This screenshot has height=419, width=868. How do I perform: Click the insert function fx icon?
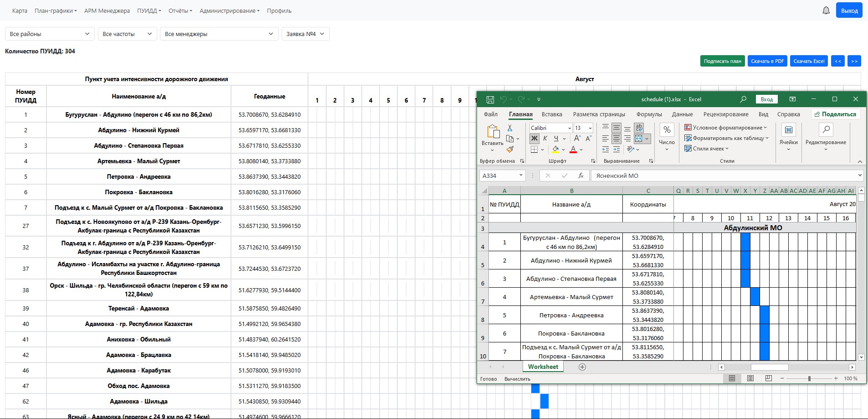click(x=580, y=176)
